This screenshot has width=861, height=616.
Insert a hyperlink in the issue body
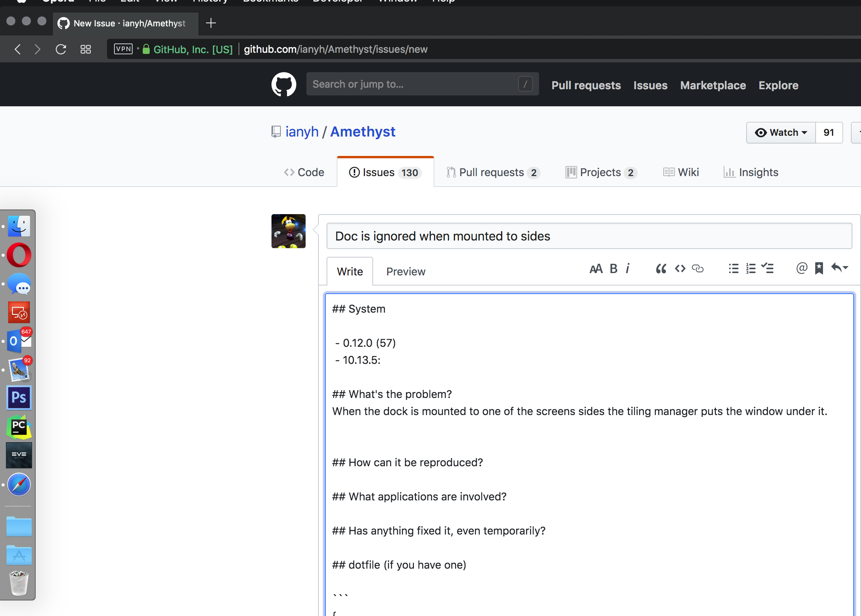point(698,268)
